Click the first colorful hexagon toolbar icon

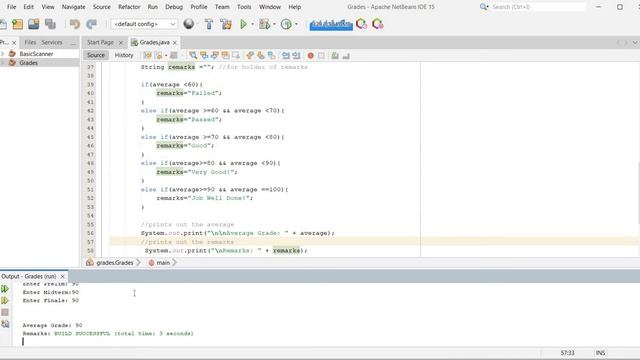(x=361, y=24)
